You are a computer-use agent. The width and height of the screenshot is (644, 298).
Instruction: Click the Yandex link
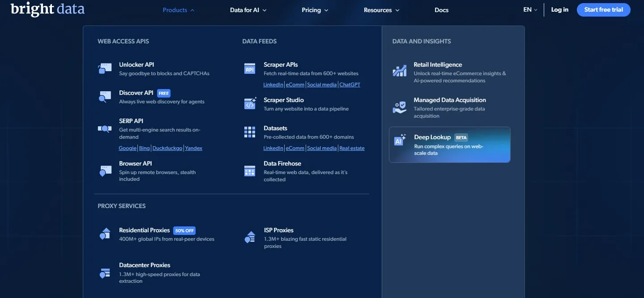194,148
